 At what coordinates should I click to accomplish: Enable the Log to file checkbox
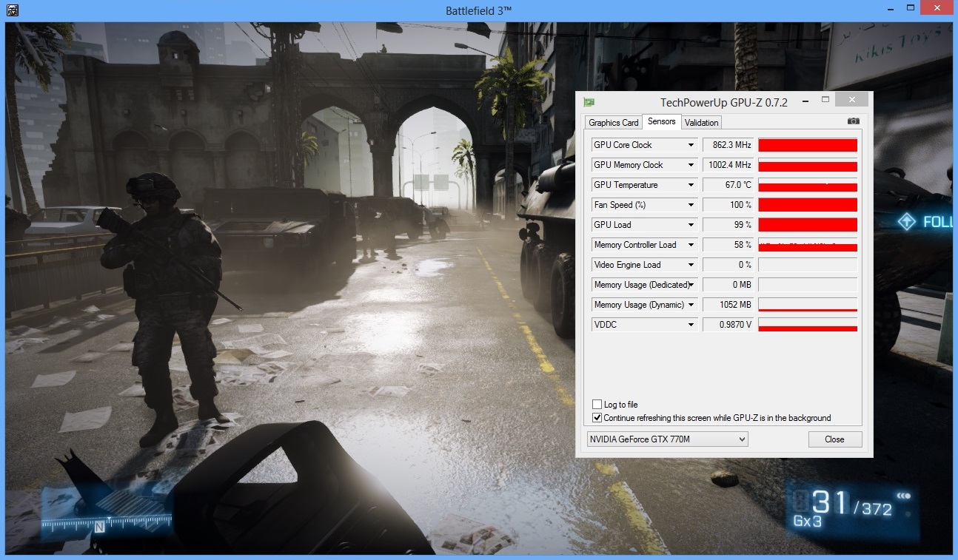pos(597,405)
